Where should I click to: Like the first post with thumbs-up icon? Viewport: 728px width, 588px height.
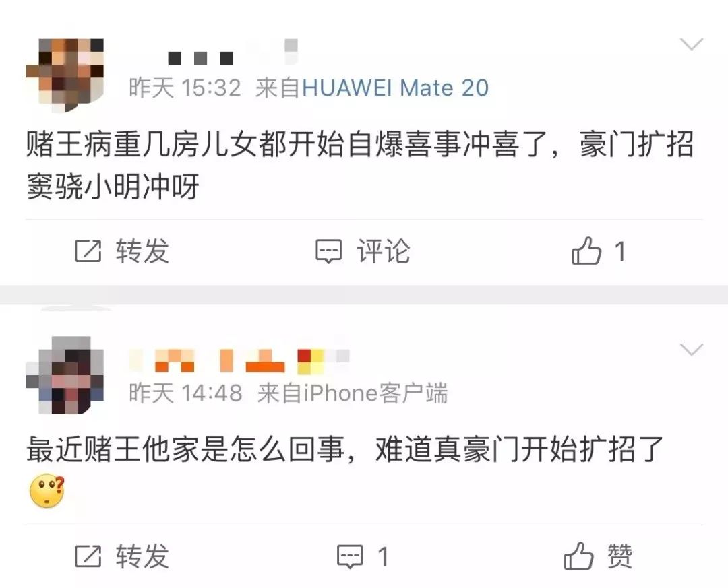coord(586,251)
